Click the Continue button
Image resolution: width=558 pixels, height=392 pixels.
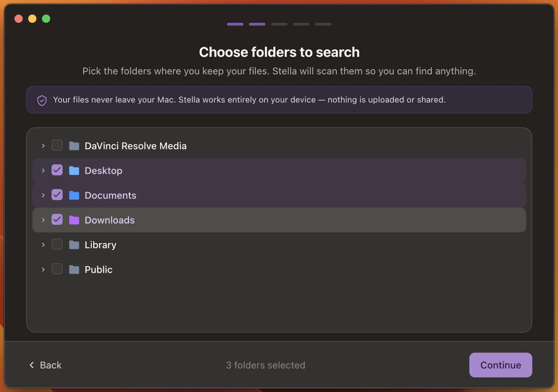tap(500, 365)
